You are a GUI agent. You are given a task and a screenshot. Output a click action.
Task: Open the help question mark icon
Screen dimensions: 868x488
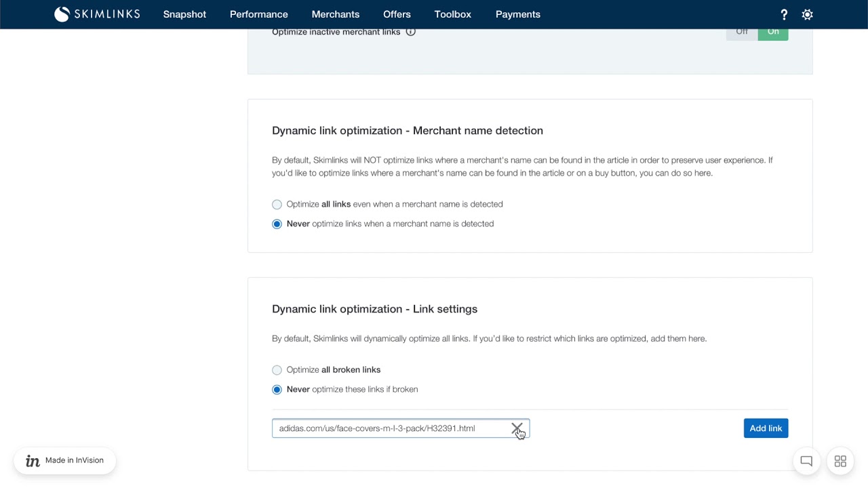tap(784, 14)
